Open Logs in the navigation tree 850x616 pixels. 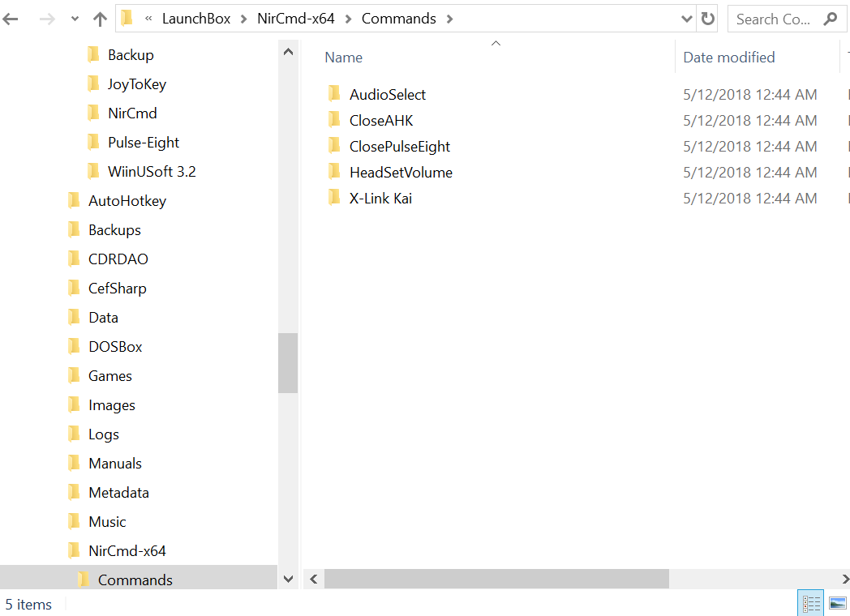pos(104,435)
